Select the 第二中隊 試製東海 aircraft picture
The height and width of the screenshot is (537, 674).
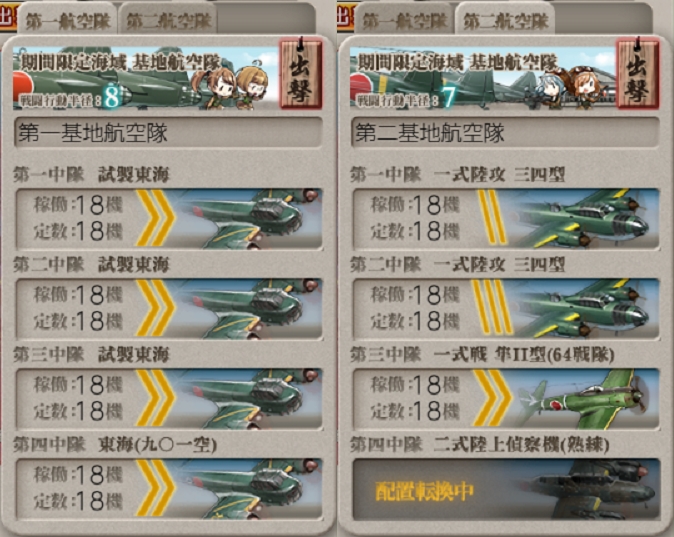click(x=247, y=309)
